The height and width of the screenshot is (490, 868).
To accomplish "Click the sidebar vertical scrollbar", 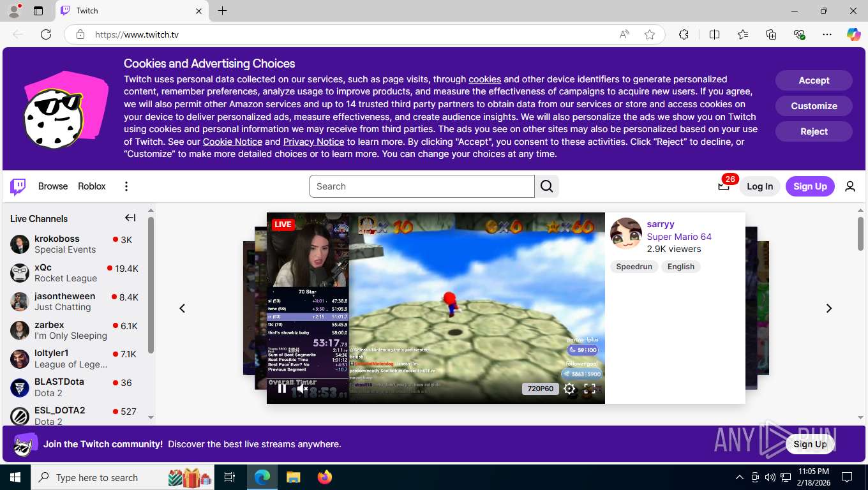I will 151,285.
